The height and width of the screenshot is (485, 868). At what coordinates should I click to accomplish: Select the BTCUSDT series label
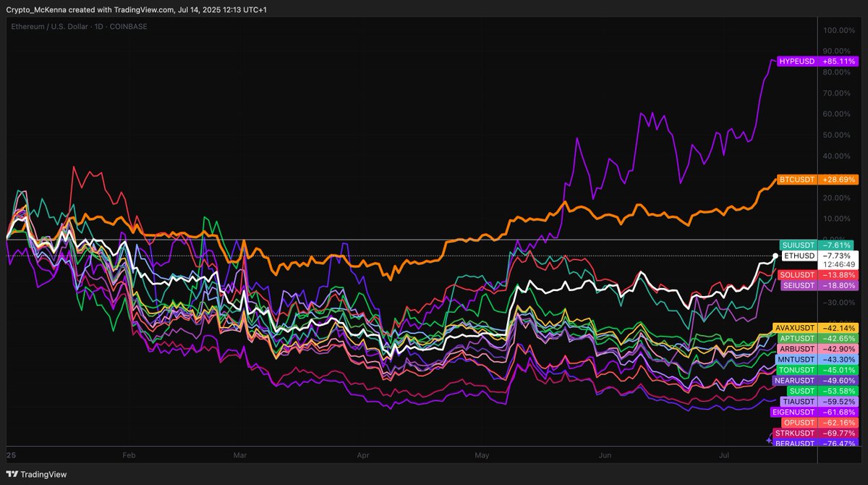coord(796,179)
